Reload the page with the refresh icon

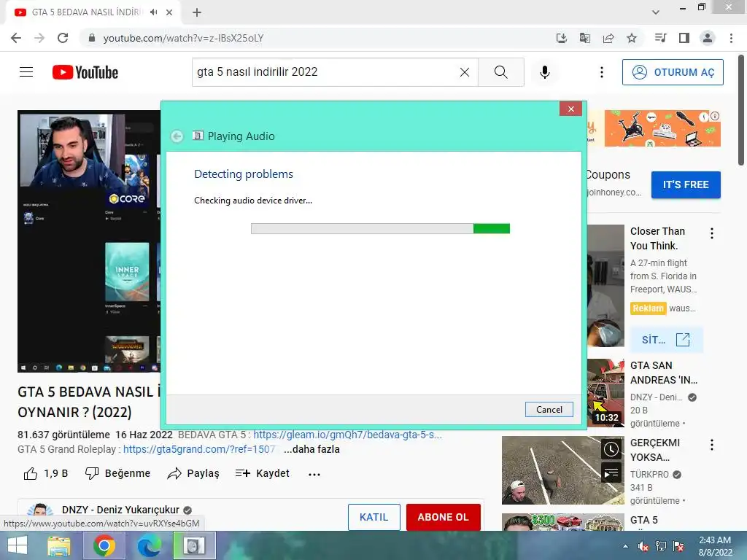[x=63, y=38]
